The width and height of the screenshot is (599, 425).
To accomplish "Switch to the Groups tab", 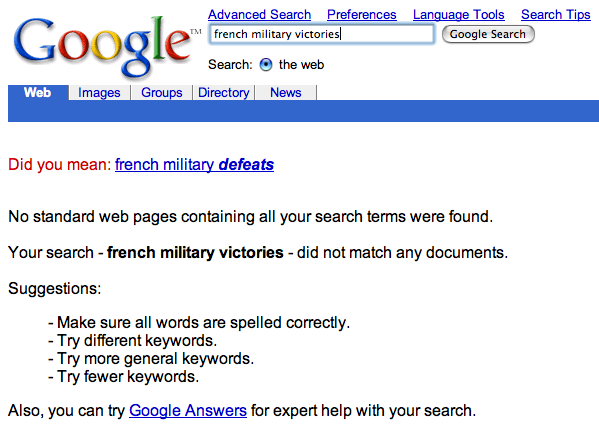I will tap(162, 93).
